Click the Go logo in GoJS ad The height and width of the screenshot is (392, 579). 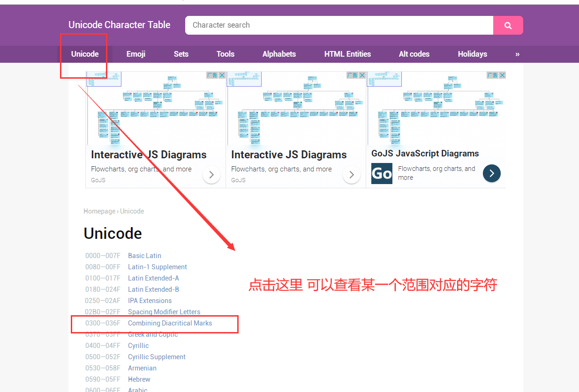382,173
